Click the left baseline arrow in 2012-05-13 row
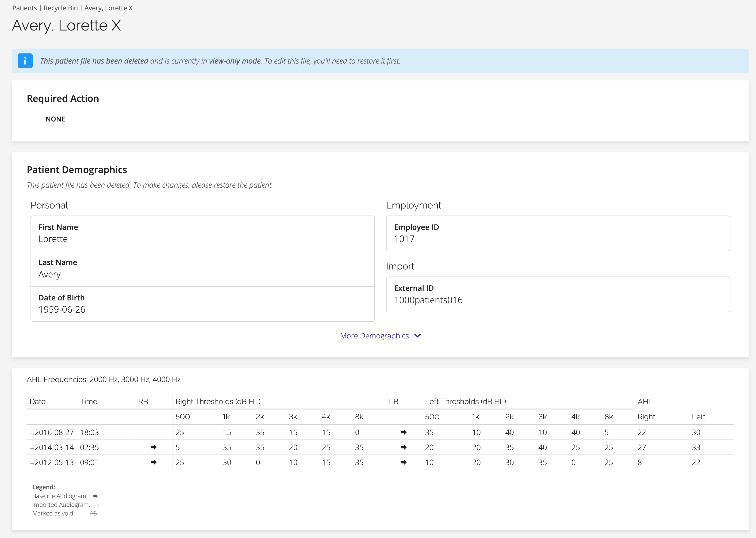 403,462
